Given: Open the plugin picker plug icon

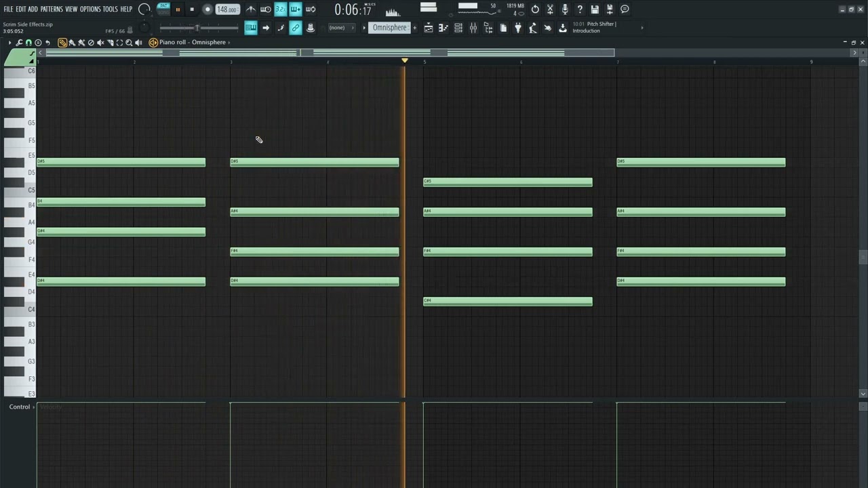Looking at the screenshot, I should 518,28.
